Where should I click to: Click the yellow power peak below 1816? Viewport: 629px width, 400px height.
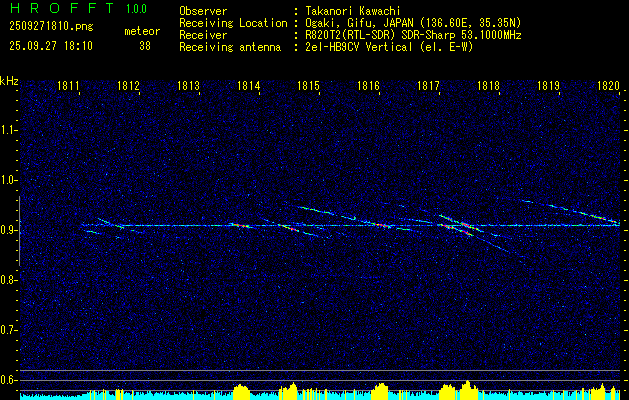coord(380,391)
